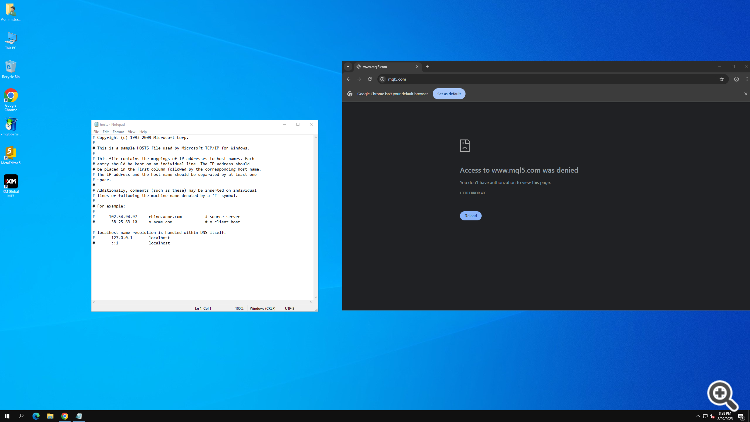
Task: Click the error code text on error page
Action: [x=473, y=193]
